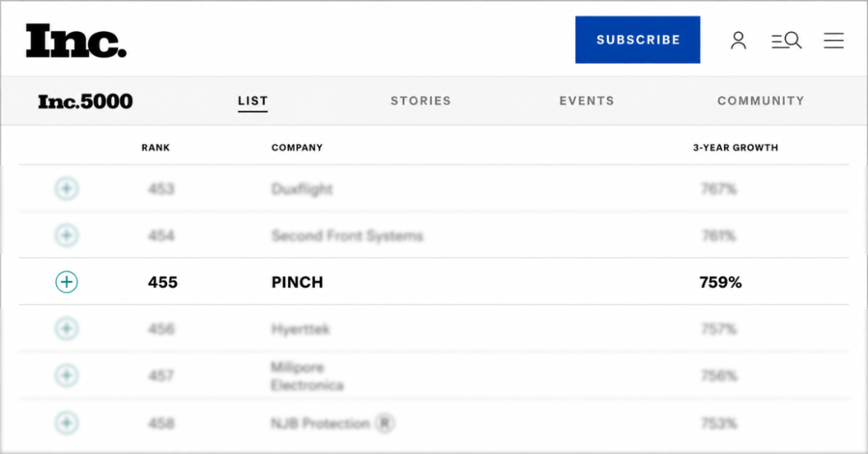Open the COMMUNITY tab
Viewport: 868px width, 454px height.
pos(760,101)
